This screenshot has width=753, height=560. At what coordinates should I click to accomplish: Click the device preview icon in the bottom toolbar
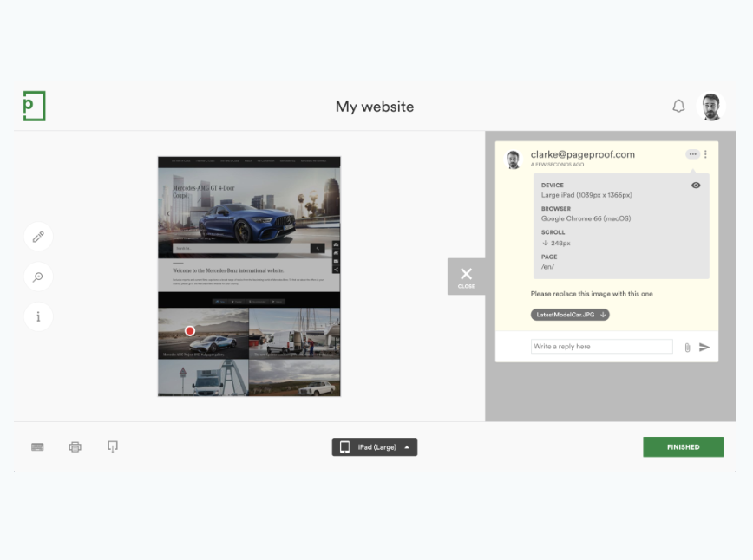(112, 446)
